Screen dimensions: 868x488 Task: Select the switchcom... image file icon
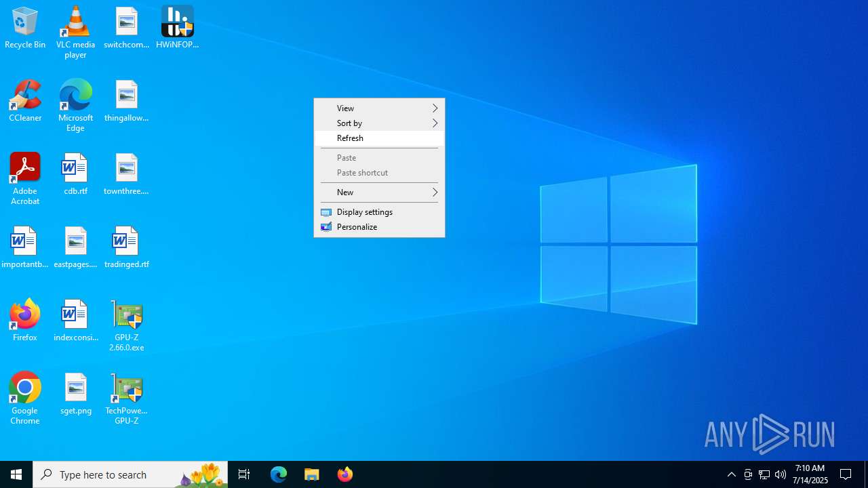click(x=127, y=28)
